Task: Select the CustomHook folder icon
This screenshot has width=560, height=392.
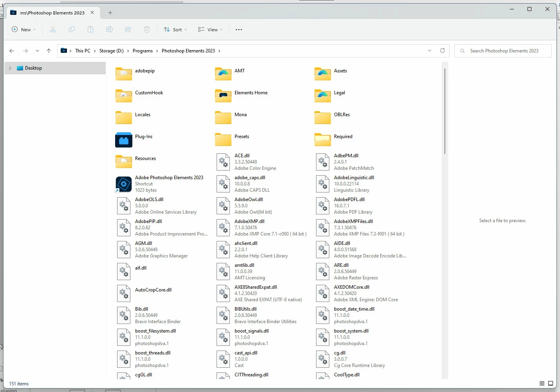Action: [x=124, y=96]
